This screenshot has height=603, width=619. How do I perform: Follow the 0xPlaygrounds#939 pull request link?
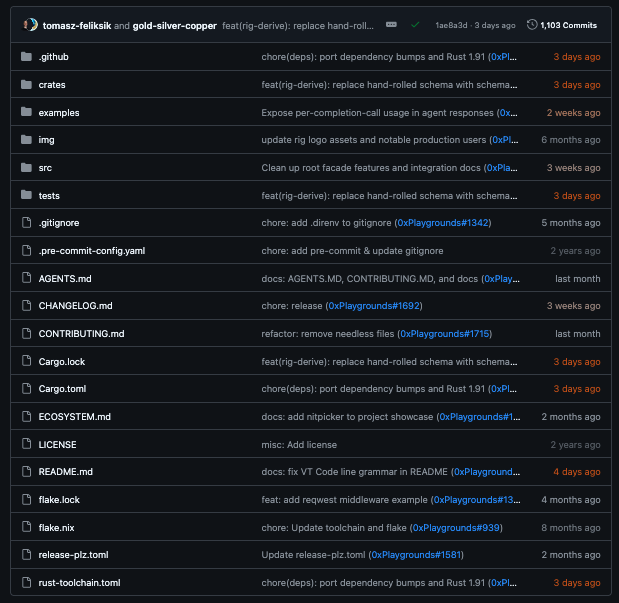point(456,528)
